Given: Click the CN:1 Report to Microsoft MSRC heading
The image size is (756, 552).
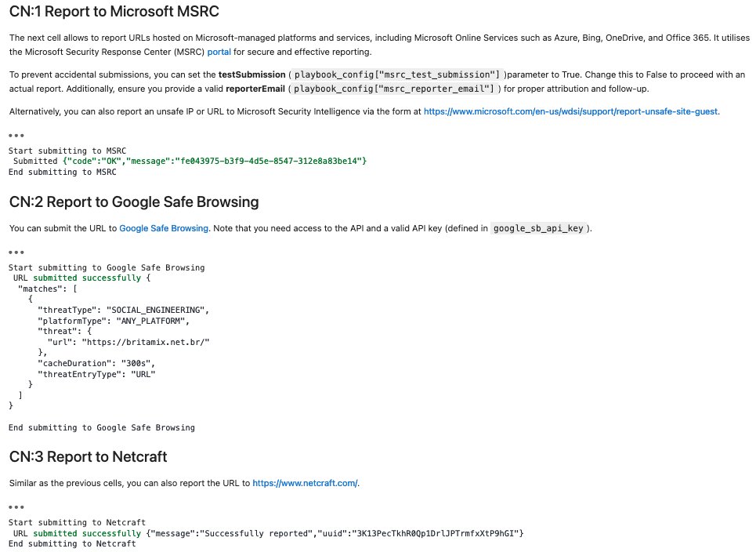Looking at the screenshot, I should (x=114, y=11).
